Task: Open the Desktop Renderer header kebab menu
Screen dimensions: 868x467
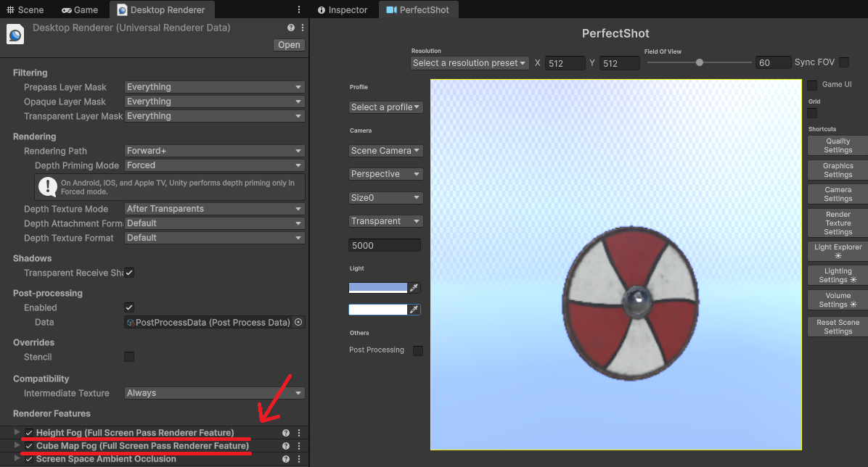Action: click(x=303, y=28)
